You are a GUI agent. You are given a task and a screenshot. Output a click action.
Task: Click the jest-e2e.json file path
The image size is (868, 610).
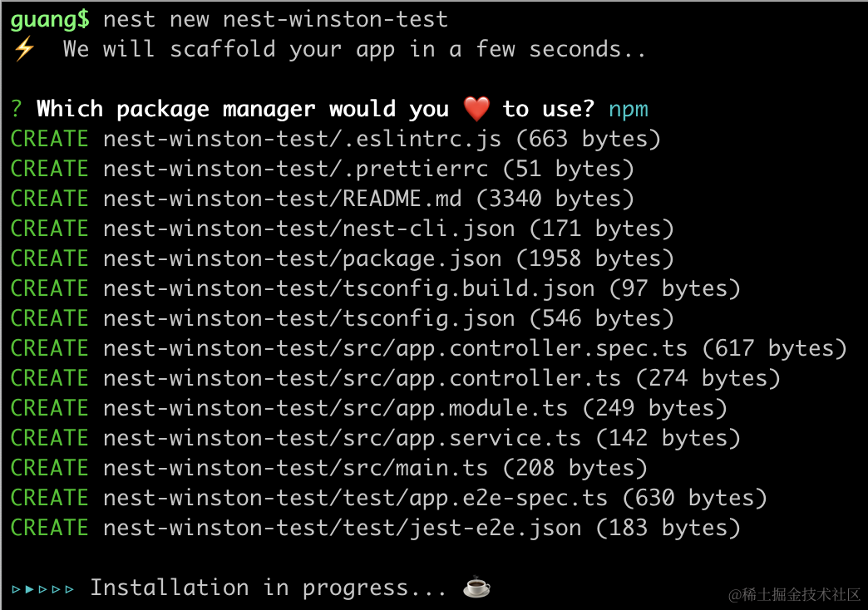coord(343,528)
